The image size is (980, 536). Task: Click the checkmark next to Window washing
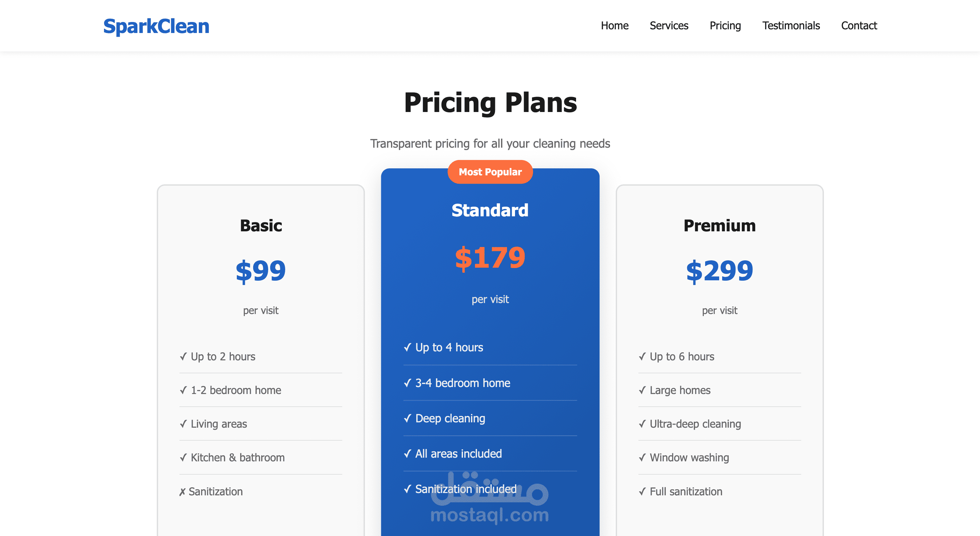[x=642, y=457]
